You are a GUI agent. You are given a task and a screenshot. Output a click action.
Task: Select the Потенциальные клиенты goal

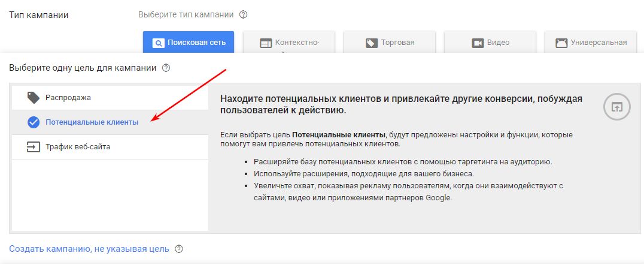tap(110, 122)
